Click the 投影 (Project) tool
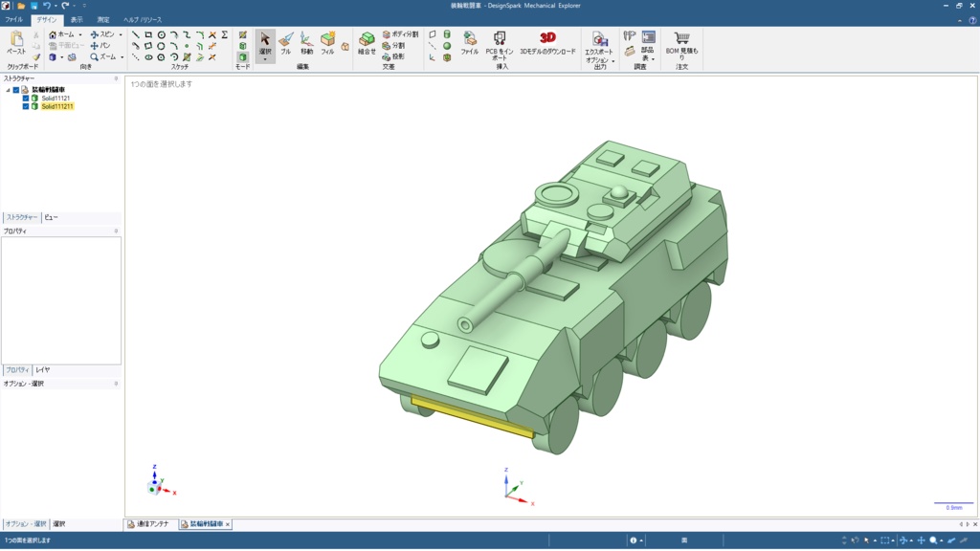Image resolution: width=980 pixels, height=551 pixels. 393,56
